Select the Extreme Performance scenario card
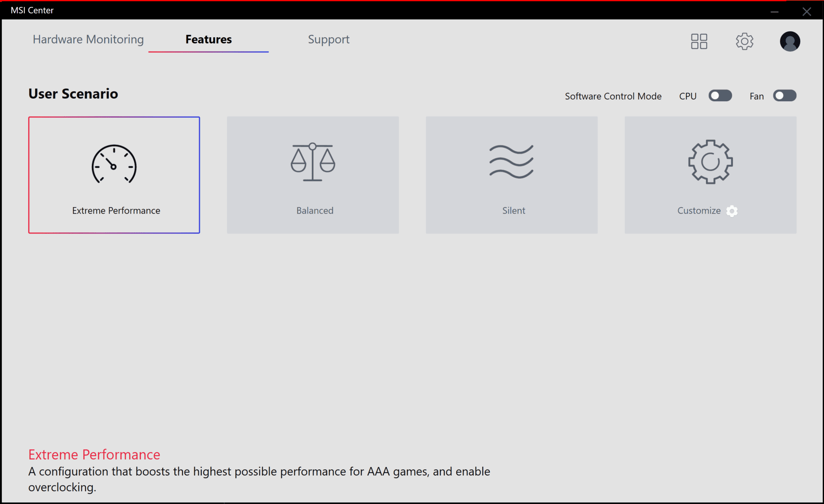 (x=114, y=175)
